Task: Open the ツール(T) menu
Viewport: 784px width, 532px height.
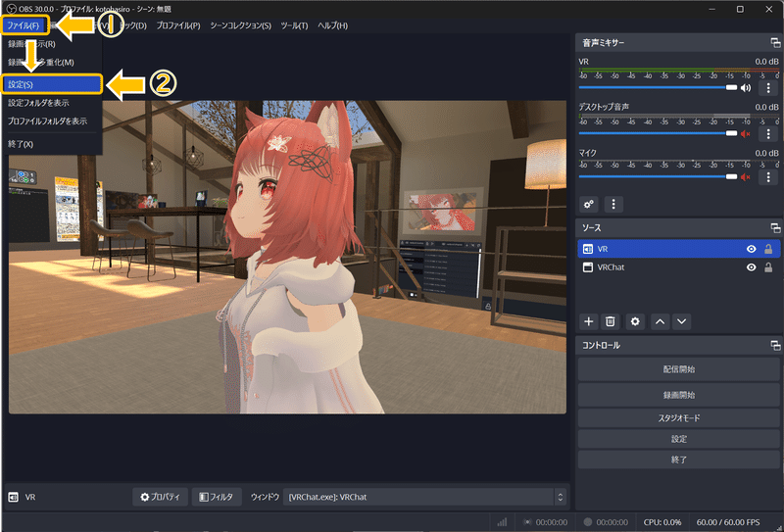Action: [x=294, y=25]
